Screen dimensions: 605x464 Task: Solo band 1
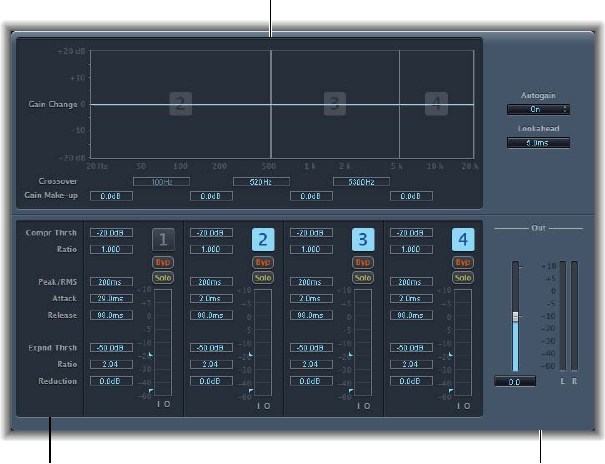pos(163,278)
